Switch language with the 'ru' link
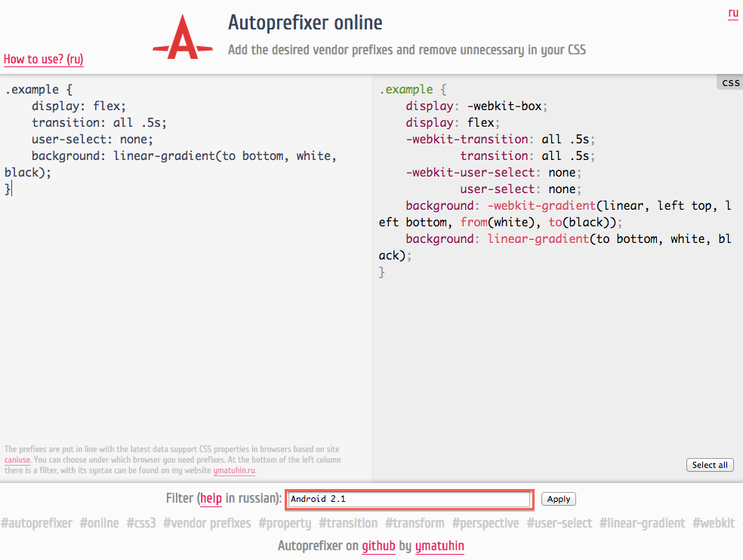 733,13
